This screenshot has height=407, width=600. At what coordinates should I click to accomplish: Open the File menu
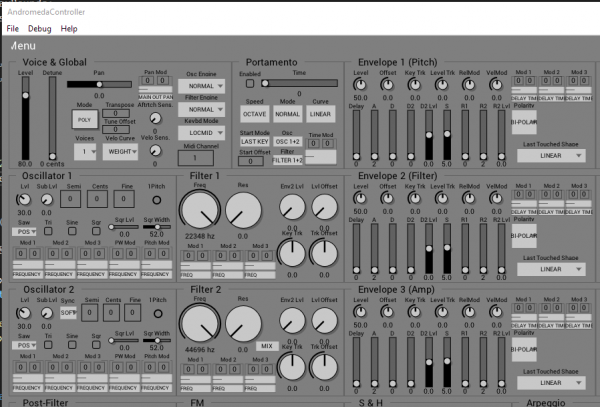pos(12,29)
